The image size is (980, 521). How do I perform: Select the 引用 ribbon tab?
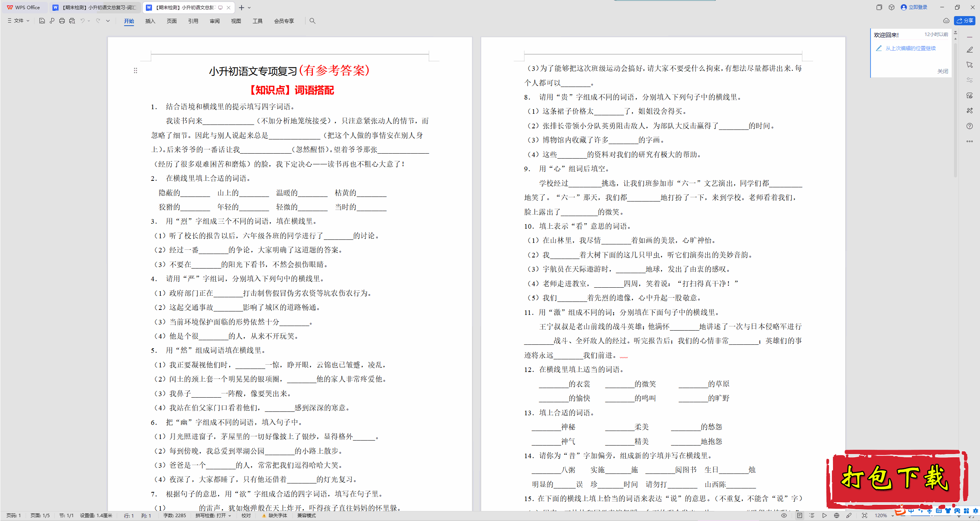193,21
